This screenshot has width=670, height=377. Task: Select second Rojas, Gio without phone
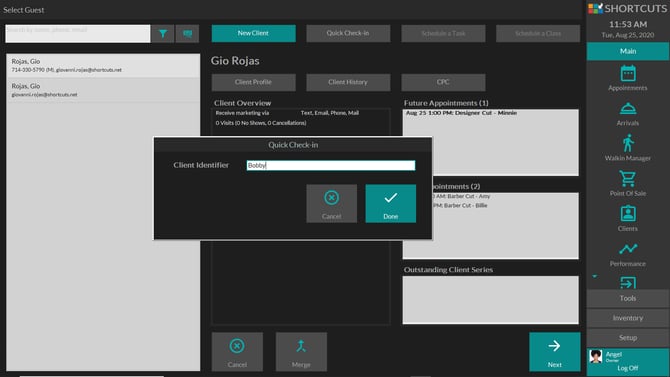coord(103,90)
